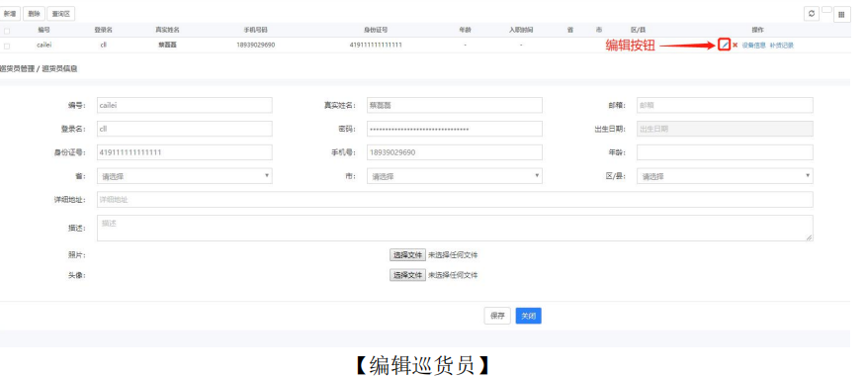Open the 省 province dropdown
The height and width of the screenshot is (379, 868).
click(x=184, y=176)
